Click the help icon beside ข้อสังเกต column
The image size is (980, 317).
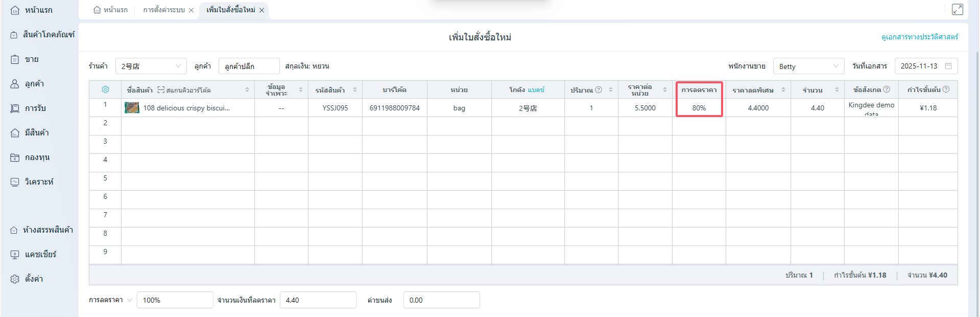click(887, 89)
